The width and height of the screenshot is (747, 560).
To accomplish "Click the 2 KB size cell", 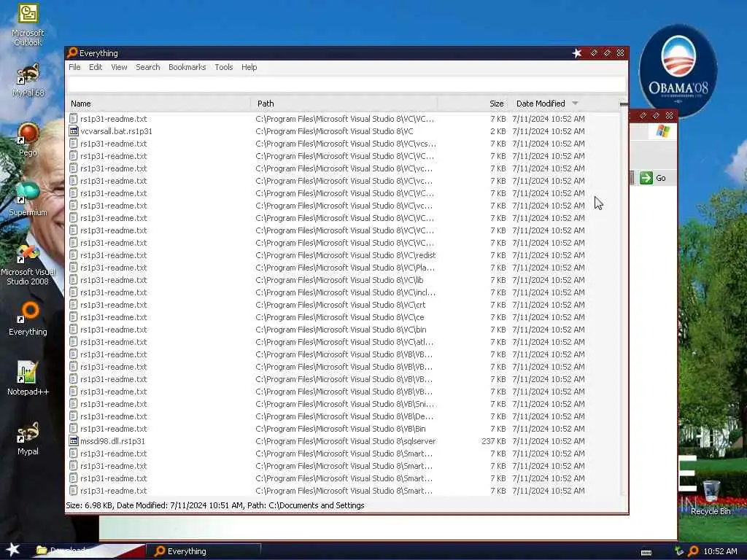I will 498,131.
